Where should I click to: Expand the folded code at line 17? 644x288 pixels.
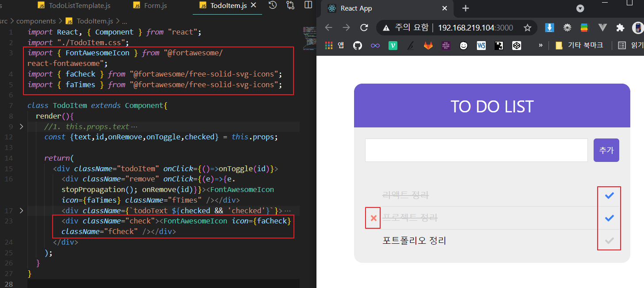click(21, 211)
